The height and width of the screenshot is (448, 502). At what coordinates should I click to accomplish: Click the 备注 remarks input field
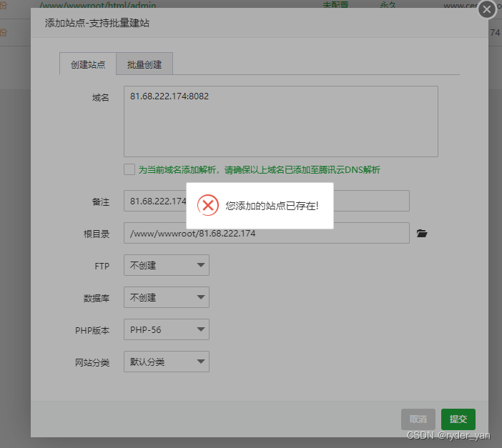pos(266,201)
